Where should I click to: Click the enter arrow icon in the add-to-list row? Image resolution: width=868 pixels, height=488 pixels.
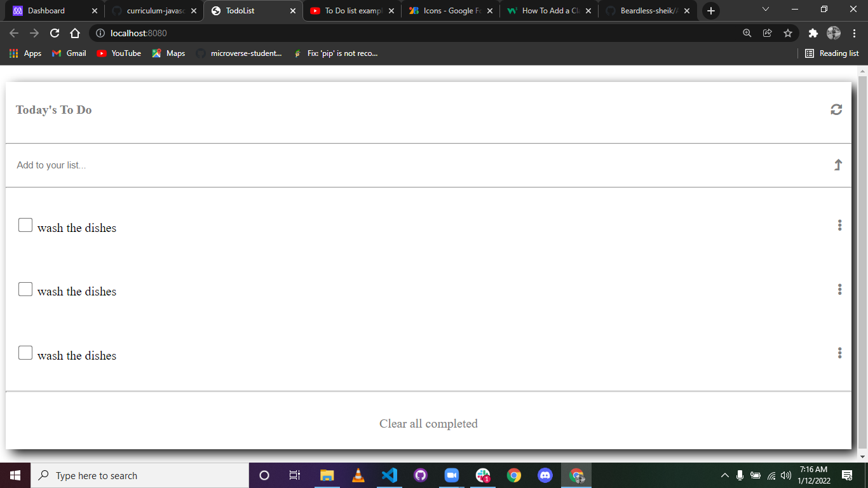pyautogui.click(x=838, y=165)
